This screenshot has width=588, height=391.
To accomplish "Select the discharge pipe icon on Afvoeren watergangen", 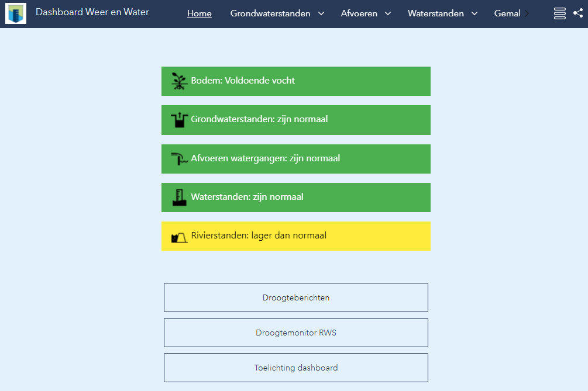I will point(179,158).
